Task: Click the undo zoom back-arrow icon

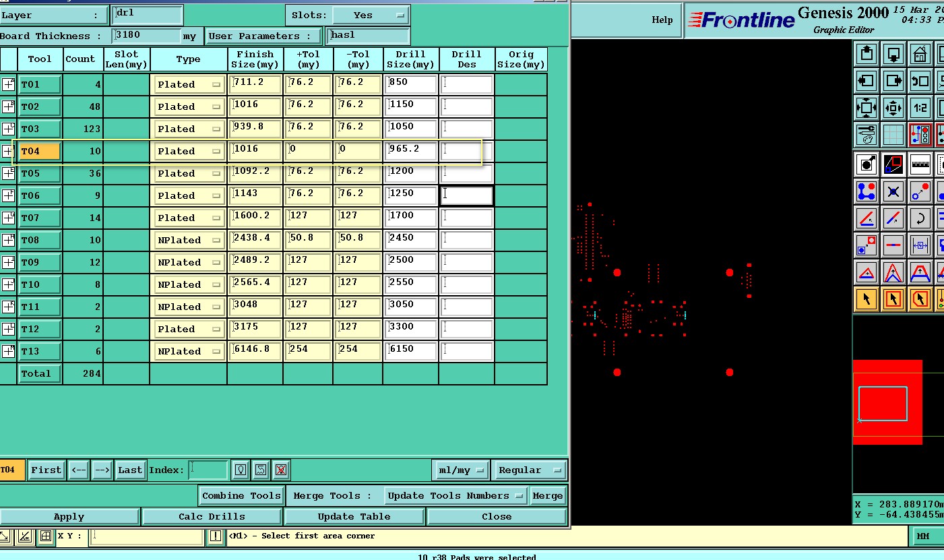Action: click(920, 80)
